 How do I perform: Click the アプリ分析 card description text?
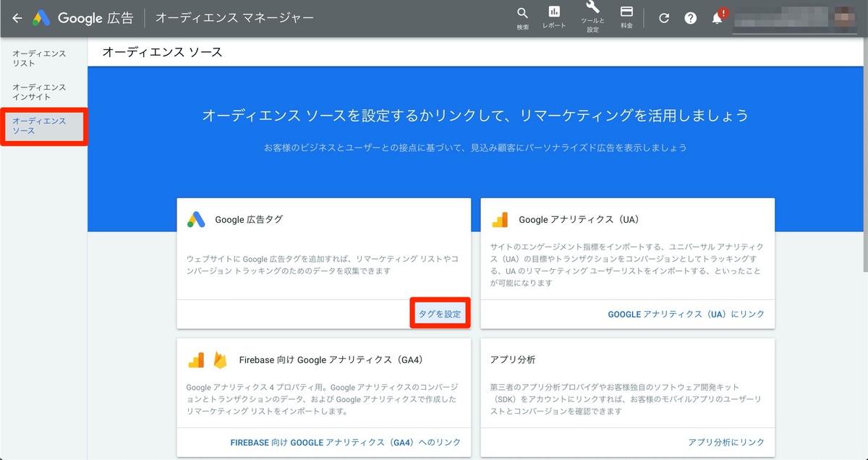[x=626, y=399]
